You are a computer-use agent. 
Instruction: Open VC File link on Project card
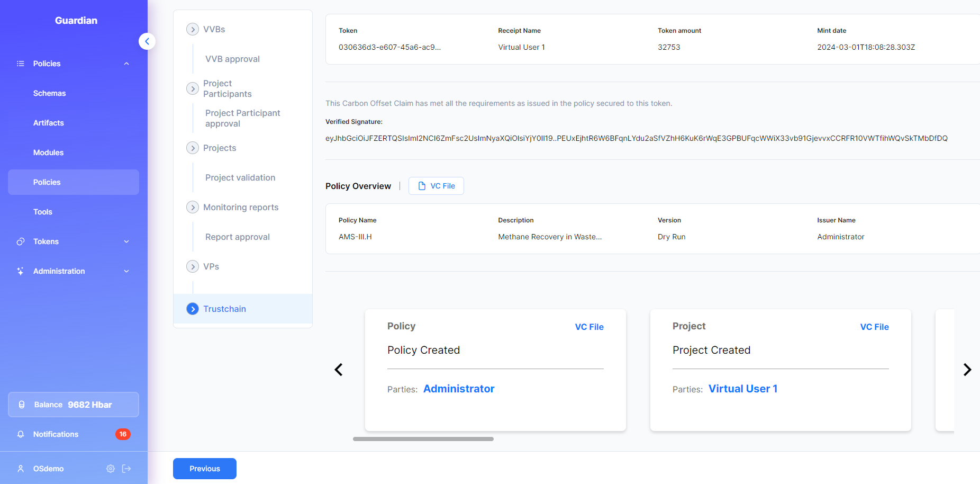874,327
